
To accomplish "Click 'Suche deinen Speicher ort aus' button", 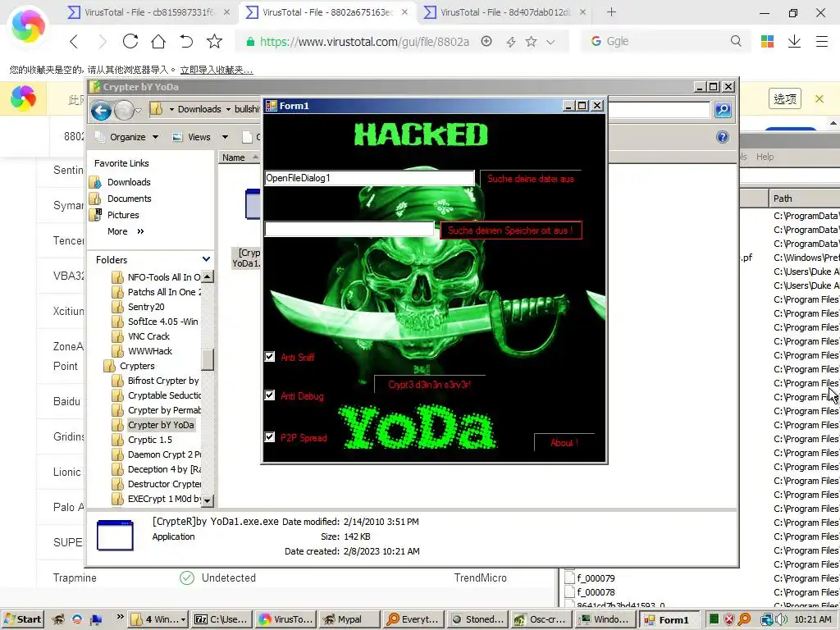I will pos(511,231).
